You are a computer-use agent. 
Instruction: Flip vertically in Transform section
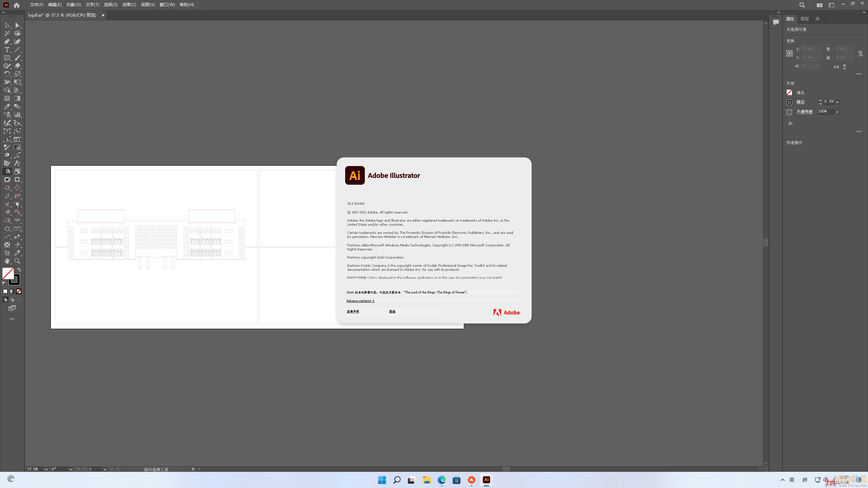click(845, 67)
